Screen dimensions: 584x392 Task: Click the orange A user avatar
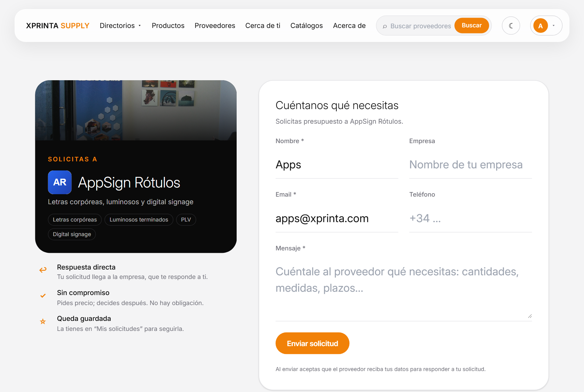541,26
